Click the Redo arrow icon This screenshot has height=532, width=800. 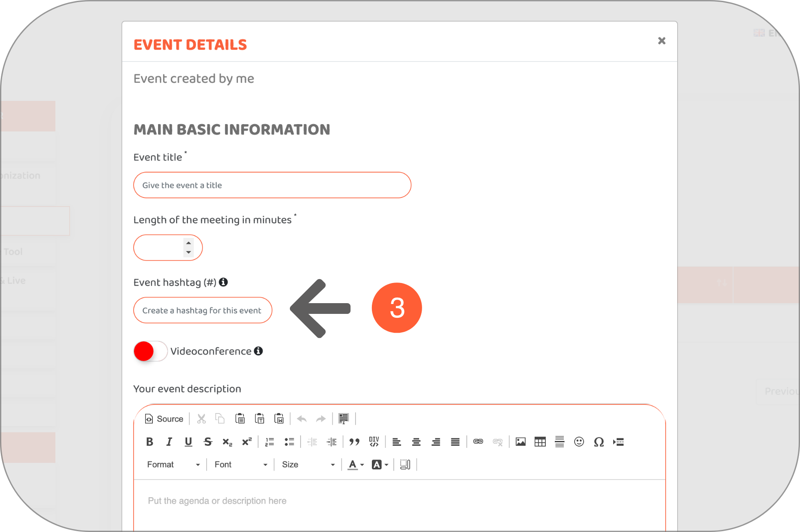(321, 419)
